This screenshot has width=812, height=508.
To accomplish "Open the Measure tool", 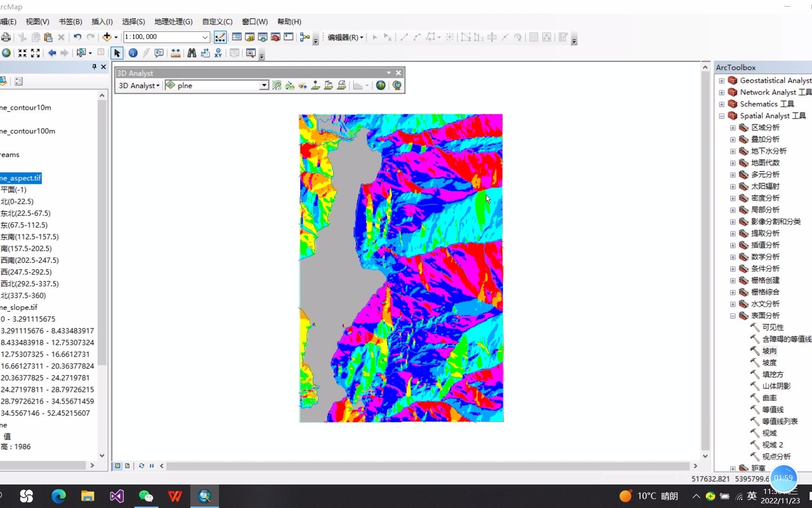I will (176, 53).
